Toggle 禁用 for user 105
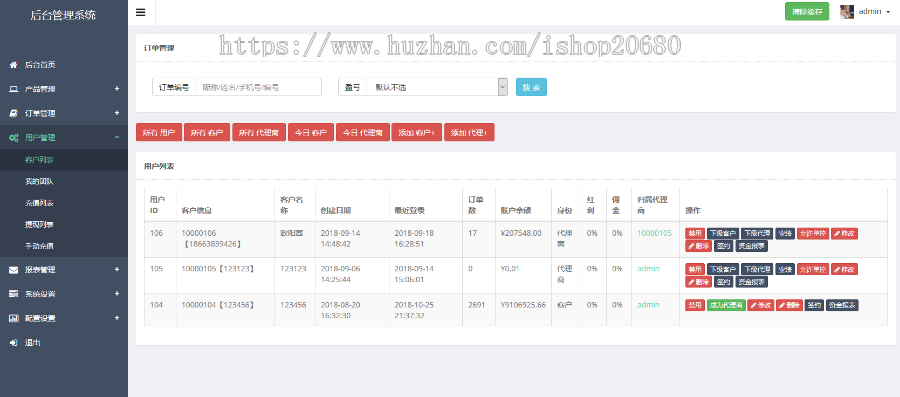The height and width of the screenshot is (397, 900). pos(695,269)
